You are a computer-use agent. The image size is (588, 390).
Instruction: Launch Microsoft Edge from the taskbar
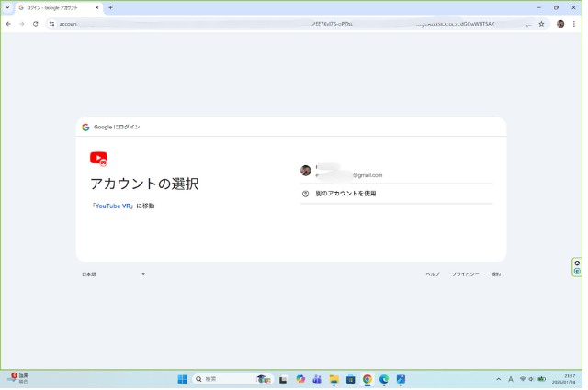click(x=384, y=379)
